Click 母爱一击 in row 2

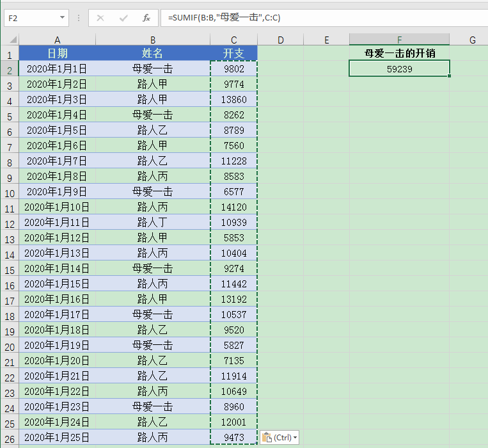point(153,68)
